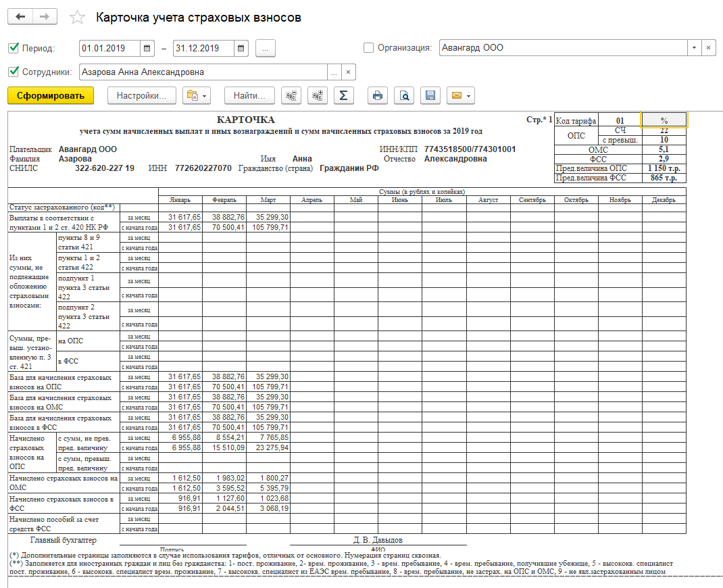Open calendar for period start date
This screenshot has height=588, width=723.
click(147, 49)
